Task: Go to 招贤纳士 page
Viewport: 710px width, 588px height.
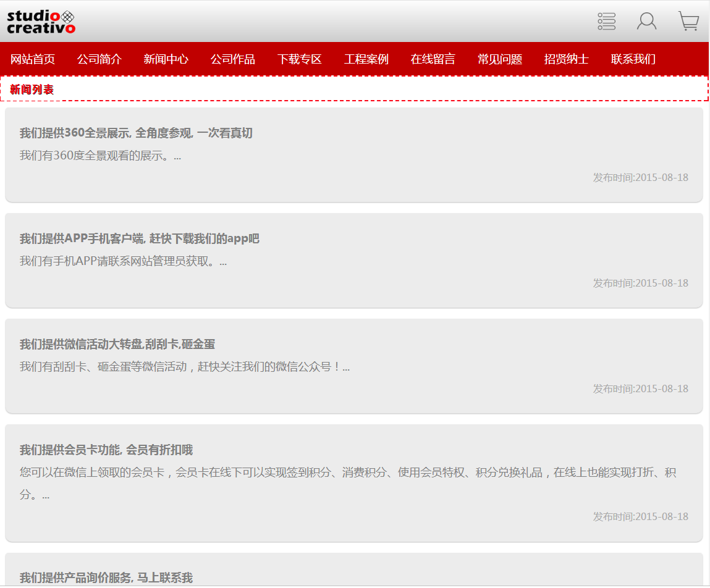Action: pyautogui.click(x=567, y=59)
